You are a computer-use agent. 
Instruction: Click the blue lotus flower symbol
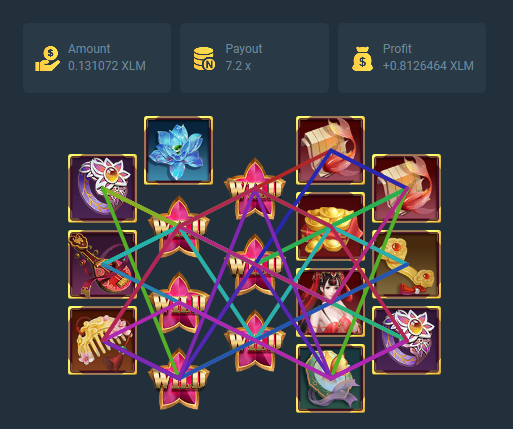click(x=178, y=150)
